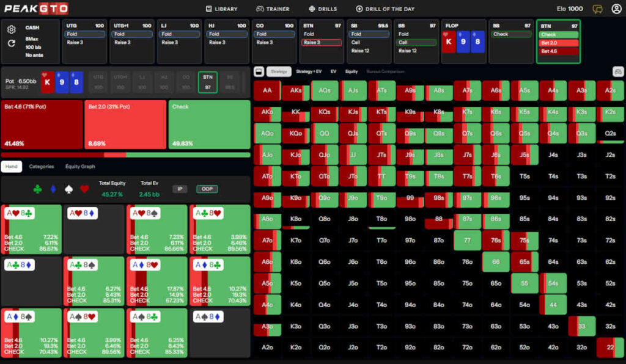Screen dimensions: 626x364
Task: Toggle the OOP position button
Action: click(x=207, y=189)
